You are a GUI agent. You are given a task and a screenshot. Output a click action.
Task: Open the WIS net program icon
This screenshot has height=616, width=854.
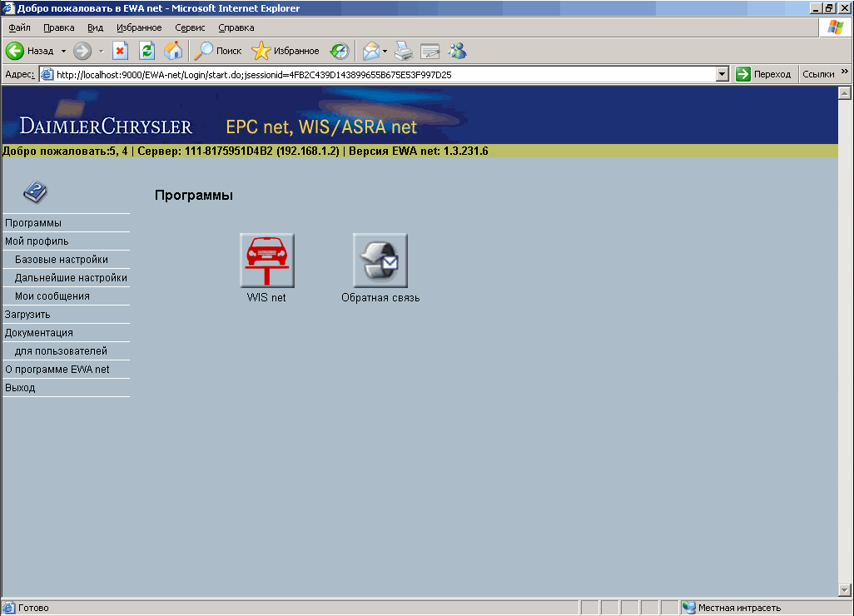(x=267, y=261)
